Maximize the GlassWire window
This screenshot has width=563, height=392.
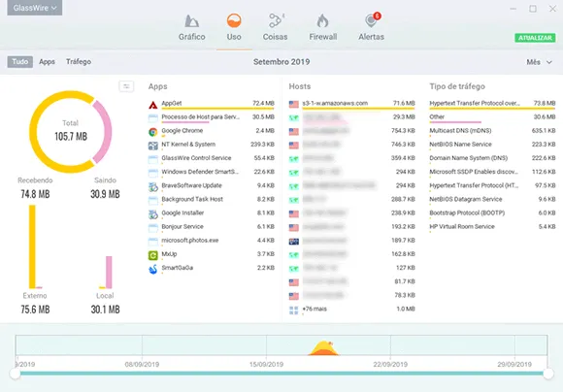pyautogui.click(x=533, y=9)
